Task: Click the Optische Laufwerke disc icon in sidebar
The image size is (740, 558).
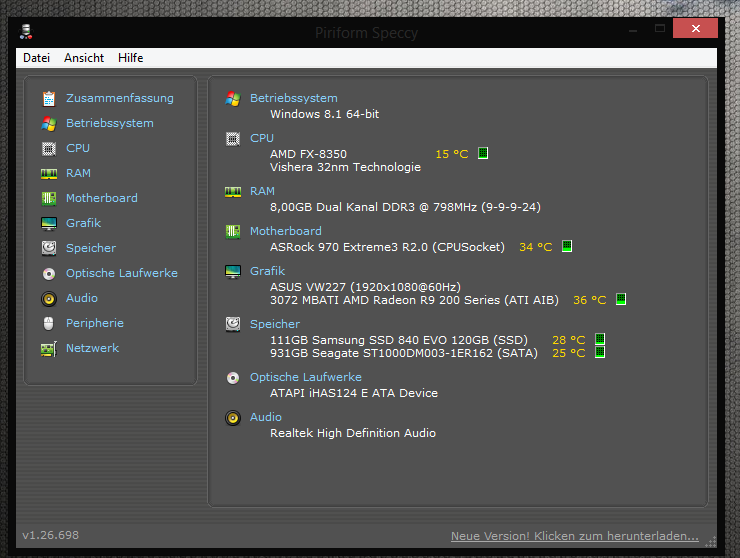Action: [x=49, y=273]
